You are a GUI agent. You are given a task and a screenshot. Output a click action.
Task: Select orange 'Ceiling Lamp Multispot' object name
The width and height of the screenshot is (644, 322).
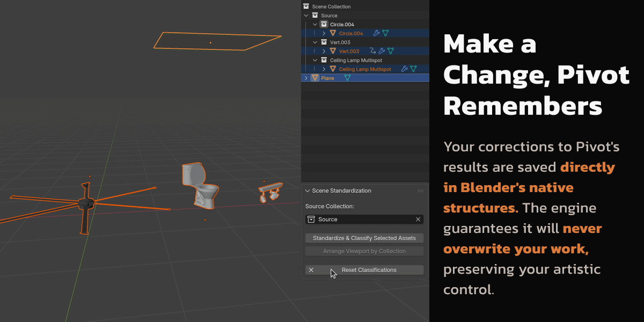coord(365,69)
